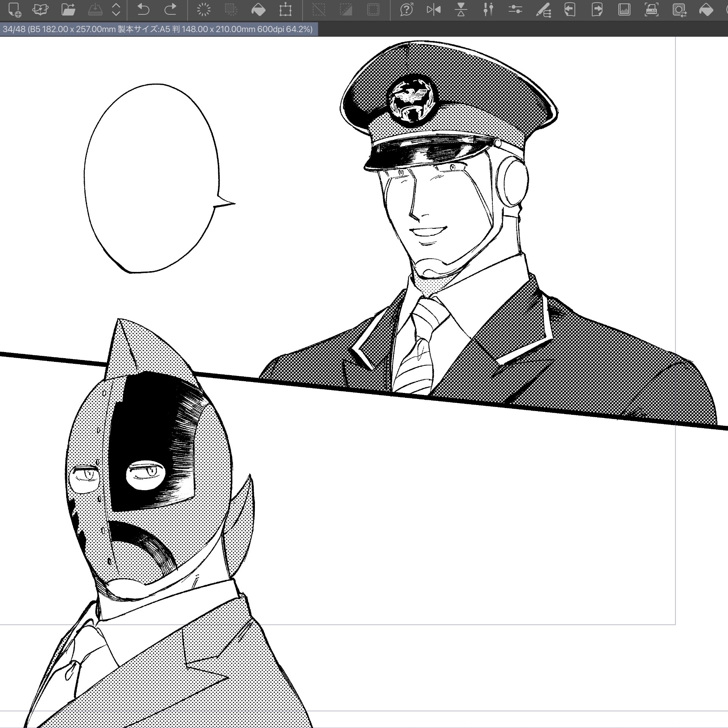Open the horizontal sliders settings icon
The height and width of the screenshot is (728, 728).
point(515,10)
